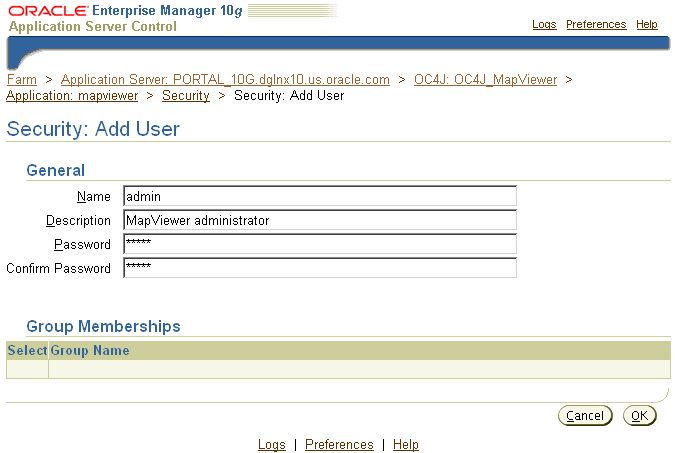
Task: Open Preferences link in header
Action: coord(596,25)
